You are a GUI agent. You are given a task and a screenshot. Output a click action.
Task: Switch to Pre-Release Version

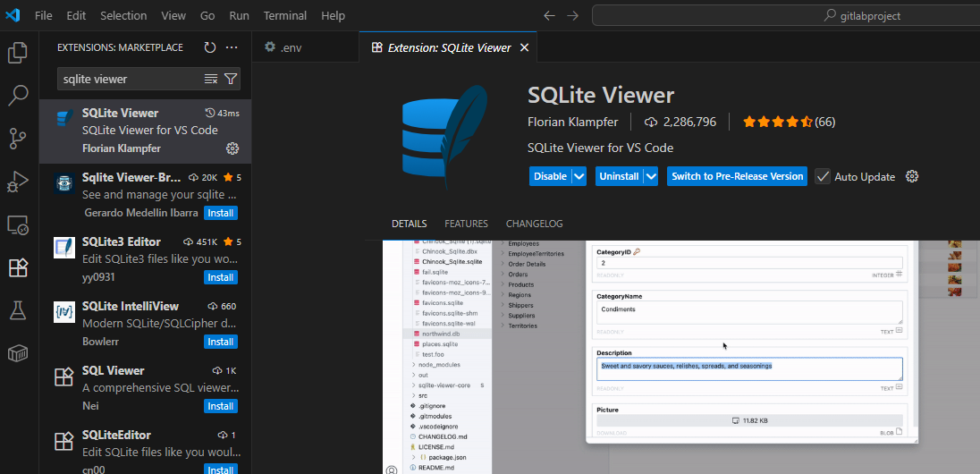point(738,176)
